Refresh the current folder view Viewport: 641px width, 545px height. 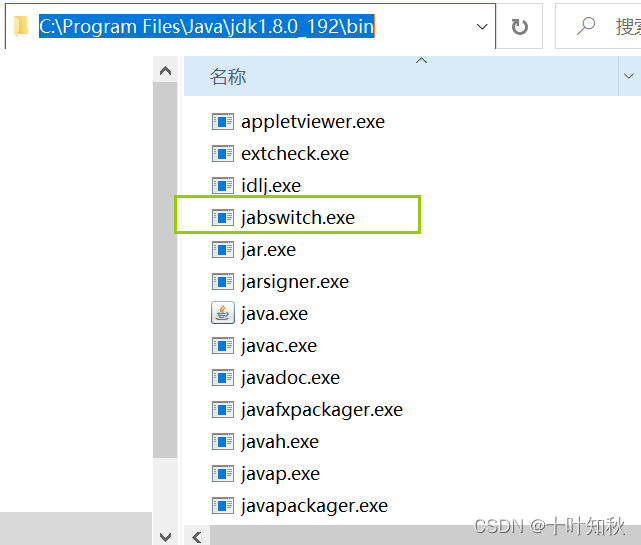[520, 27]
